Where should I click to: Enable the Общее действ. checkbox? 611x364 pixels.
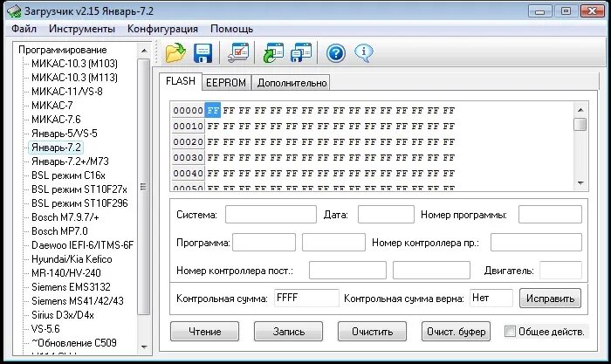coord(510,331)
